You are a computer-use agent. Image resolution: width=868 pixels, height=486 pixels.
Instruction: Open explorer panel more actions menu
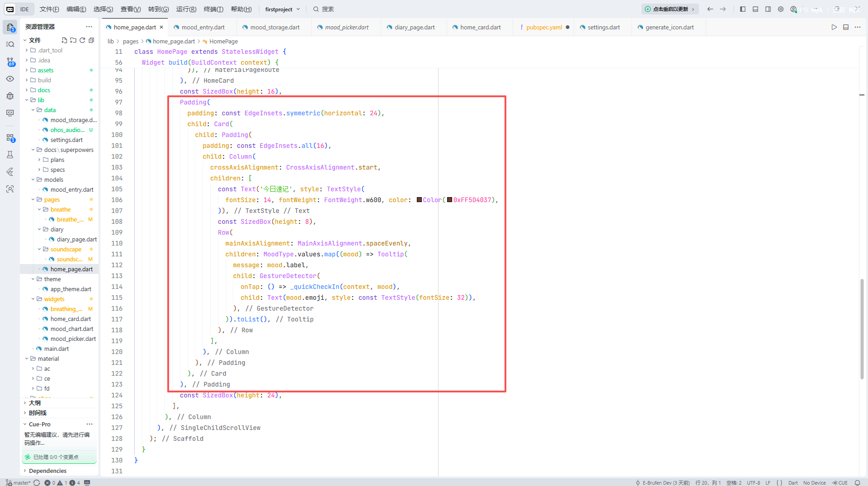89,27
